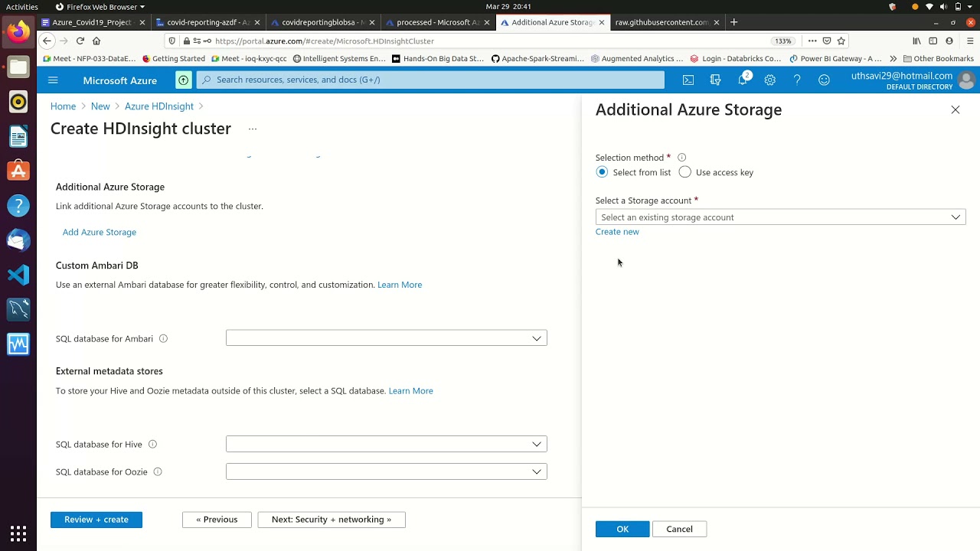Open Login - Databricks bookmark

click(735, 58)
